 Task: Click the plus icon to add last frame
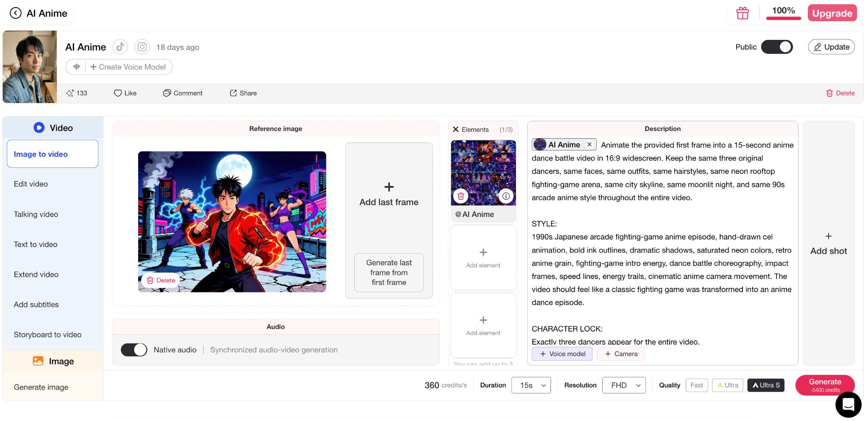(389, 187)
